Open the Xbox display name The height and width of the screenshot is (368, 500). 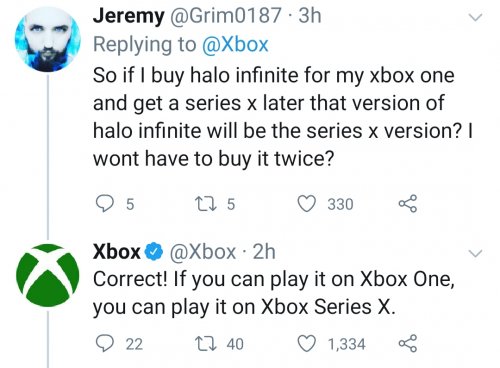point(117,252)
